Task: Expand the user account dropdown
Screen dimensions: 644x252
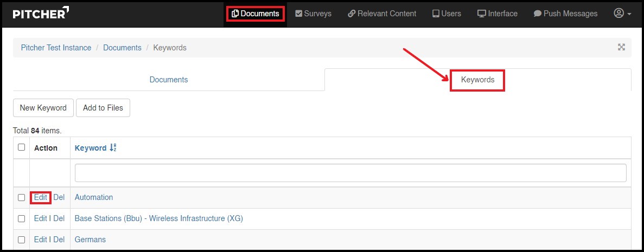Action: 622,14
